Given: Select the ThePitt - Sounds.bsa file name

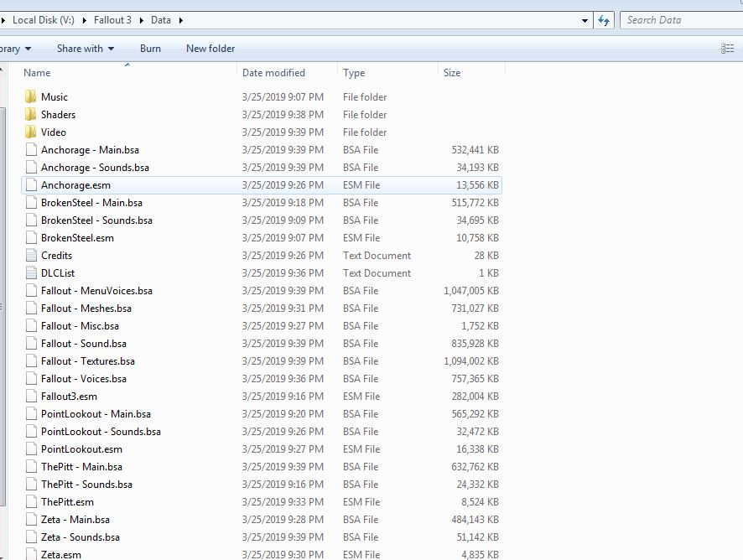Looking at the screenshot, I should [86, 485].
